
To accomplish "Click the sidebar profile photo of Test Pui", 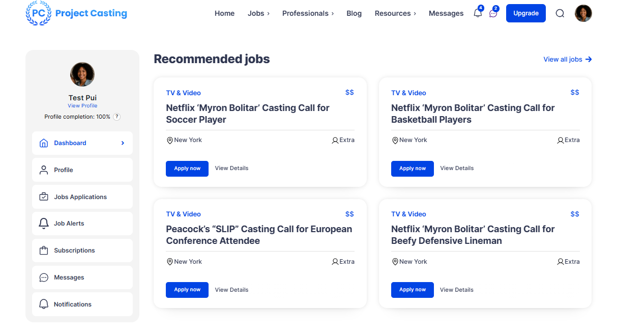I will click(82, 74).
